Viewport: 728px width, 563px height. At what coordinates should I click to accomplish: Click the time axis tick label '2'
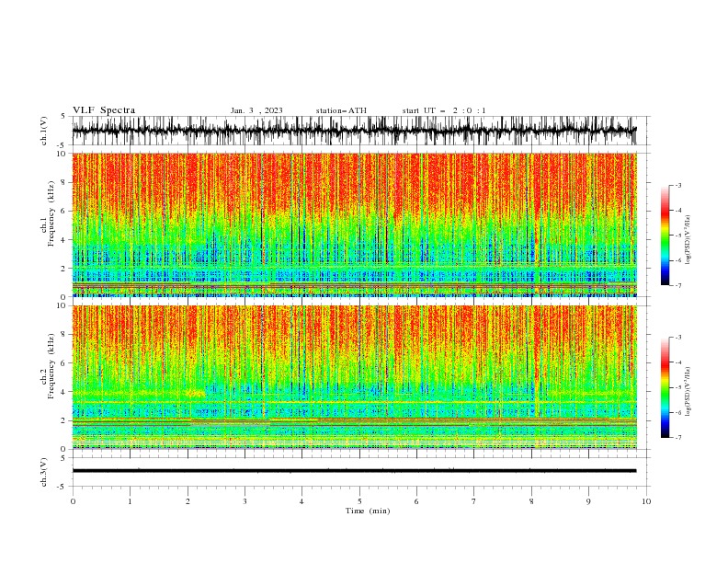tap(188, 501)
